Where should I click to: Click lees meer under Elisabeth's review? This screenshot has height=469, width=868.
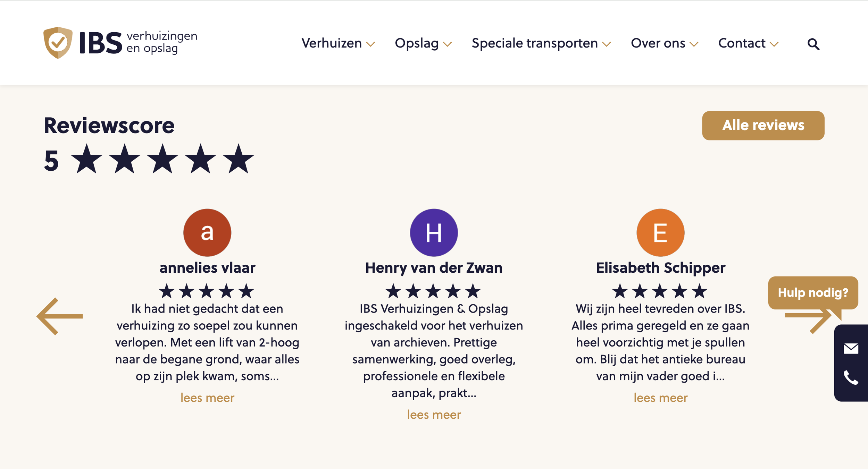tap(660, 398)
